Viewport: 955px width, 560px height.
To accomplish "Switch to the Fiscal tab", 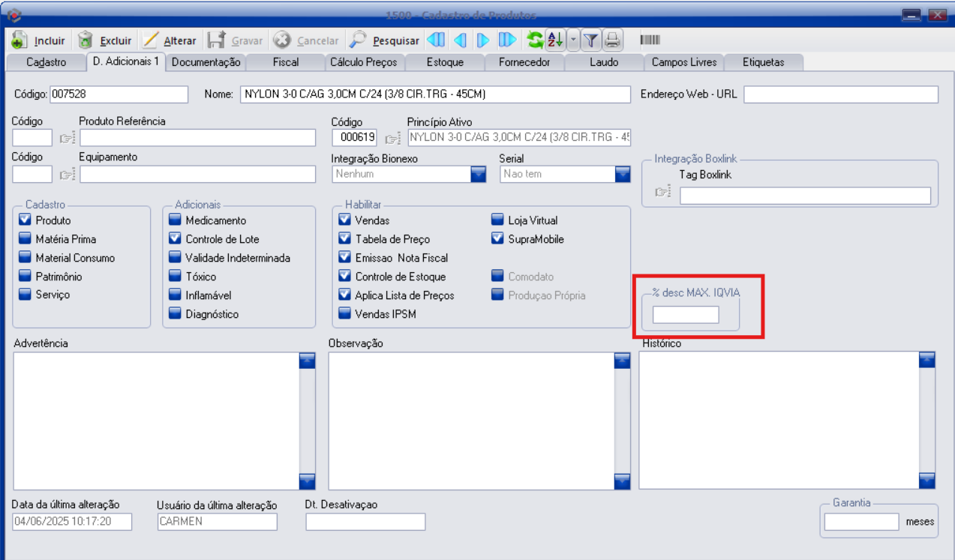I will click(286, 62).
